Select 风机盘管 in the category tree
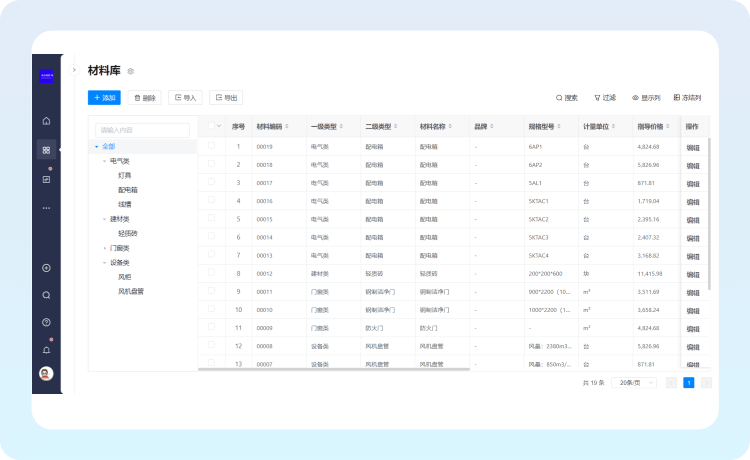 pyautogui.click(x=131, y=291)
